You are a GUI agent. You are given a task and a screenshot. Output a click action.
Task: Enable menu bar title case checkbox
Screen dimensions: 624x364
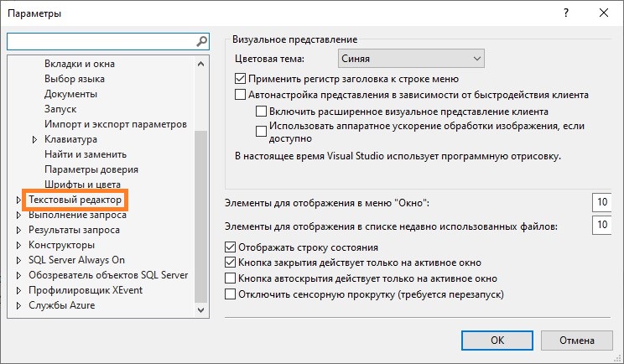242,77
